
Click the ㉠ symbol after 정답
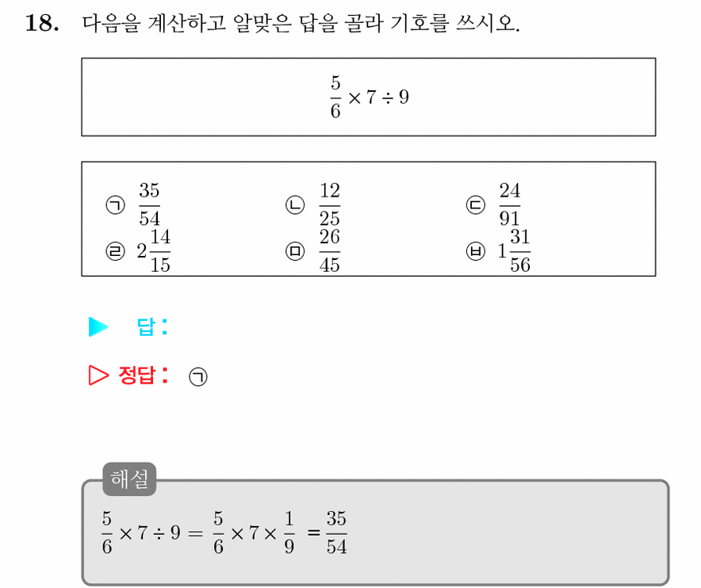(198, 376)
